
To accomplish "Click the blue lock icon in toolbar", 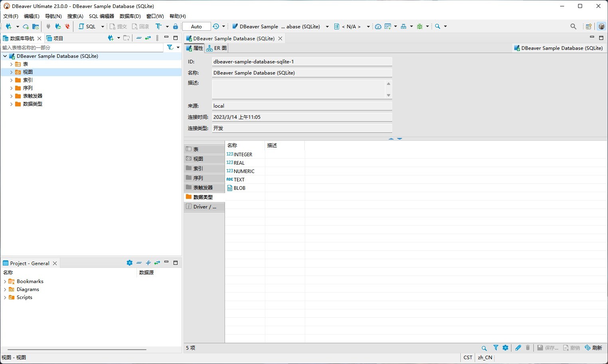I will click(x=176, y=26).
